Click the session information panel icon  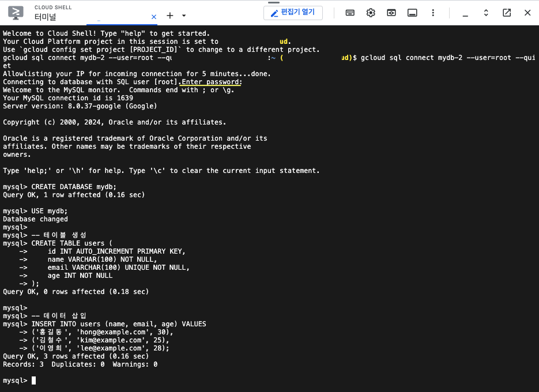412,13
